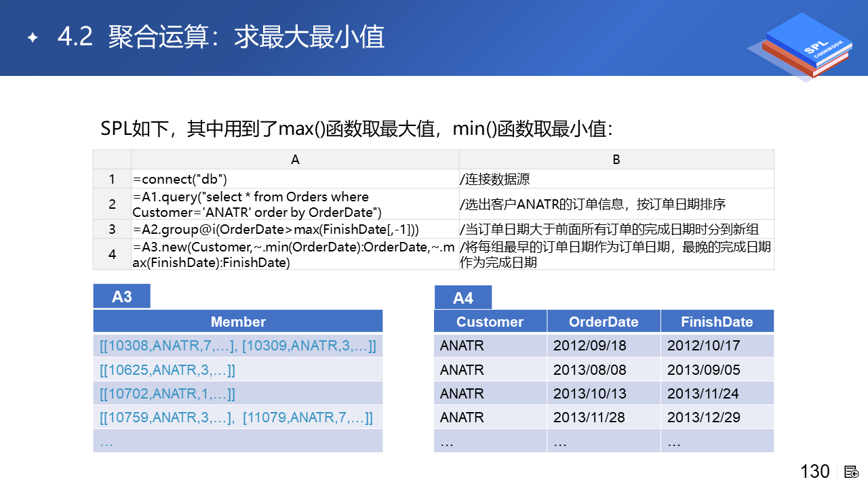Click the column A header of code grid
Screen dimensions: 868x488
pos(295,160)
